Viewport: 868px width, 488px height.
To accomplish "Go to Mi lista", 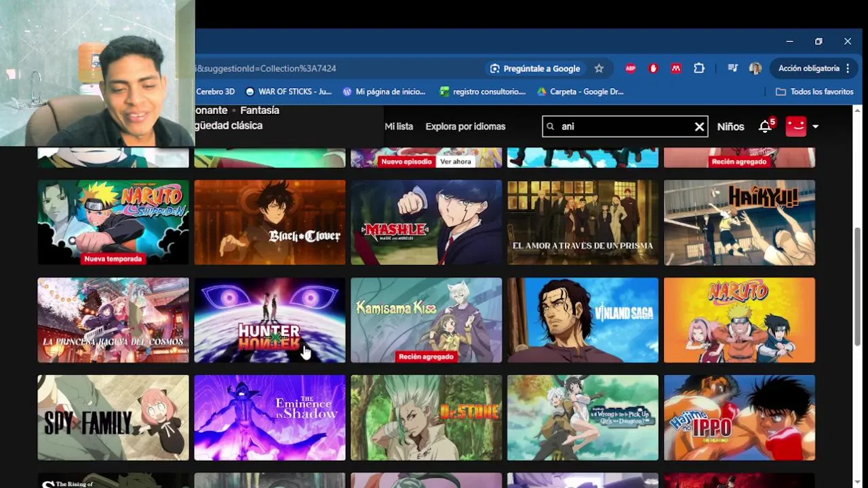I will click(x=399, y=127).
